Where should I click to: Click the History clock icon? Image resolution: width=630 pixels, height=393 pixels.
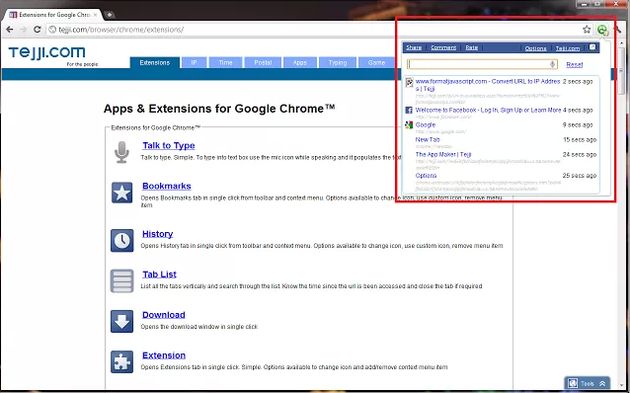pyautogui.click(x=122, y=241)
